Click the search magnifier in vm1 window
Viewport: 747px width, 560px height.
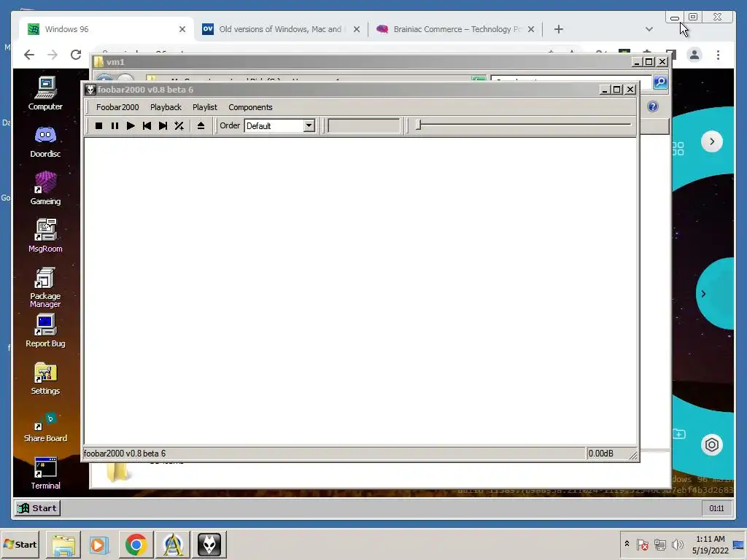tap(659, 82)
